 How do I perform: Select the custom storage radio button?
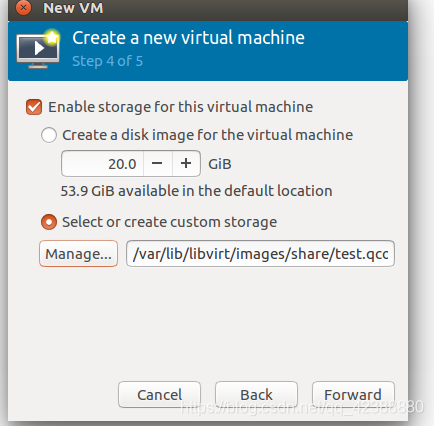point(49,222)
